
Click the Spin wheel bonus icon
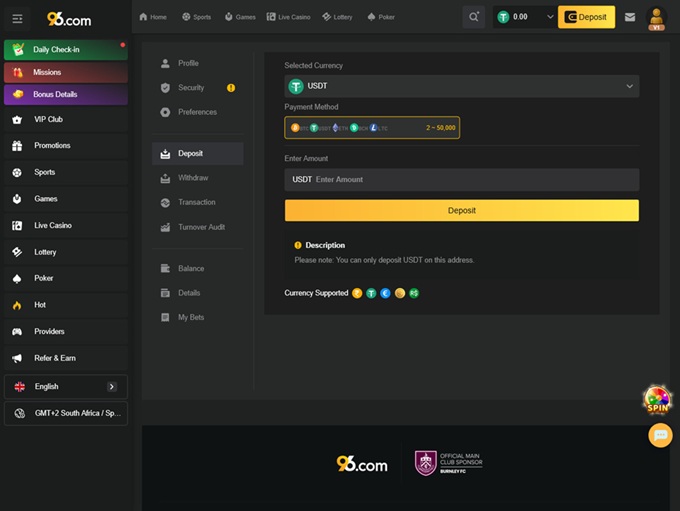[x=657, y=401]
